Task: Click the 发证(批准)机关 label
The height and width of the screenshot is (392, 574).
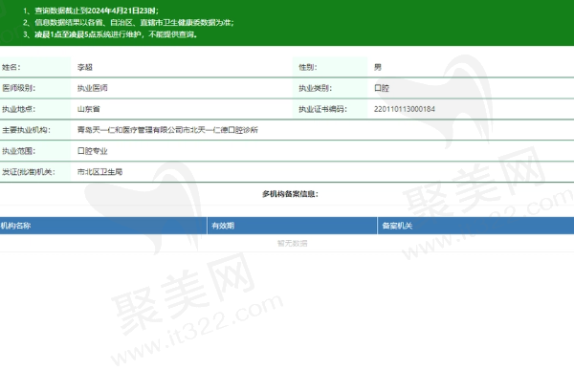Action: 28,172
